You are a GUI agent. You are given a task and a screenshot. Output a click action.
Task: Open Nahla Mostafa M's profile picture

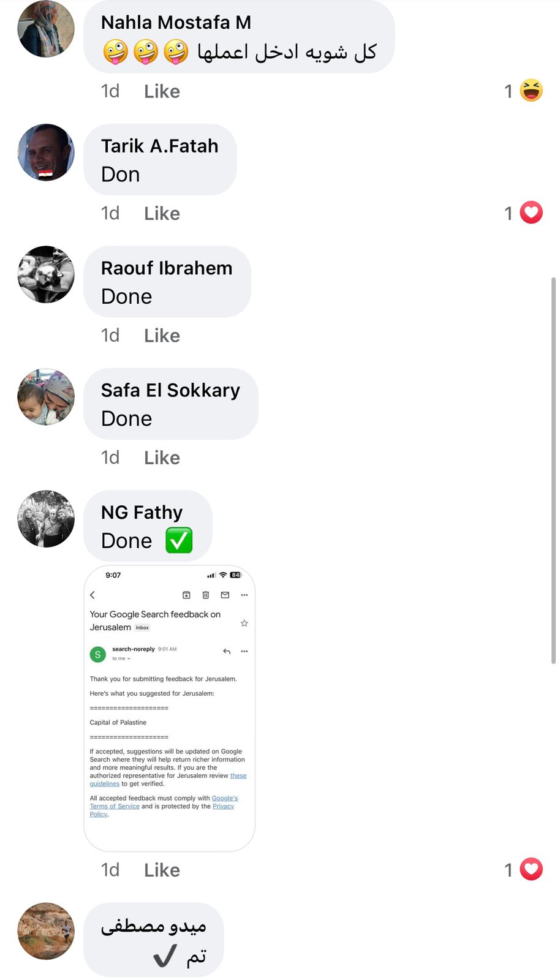tap(46, 29)
